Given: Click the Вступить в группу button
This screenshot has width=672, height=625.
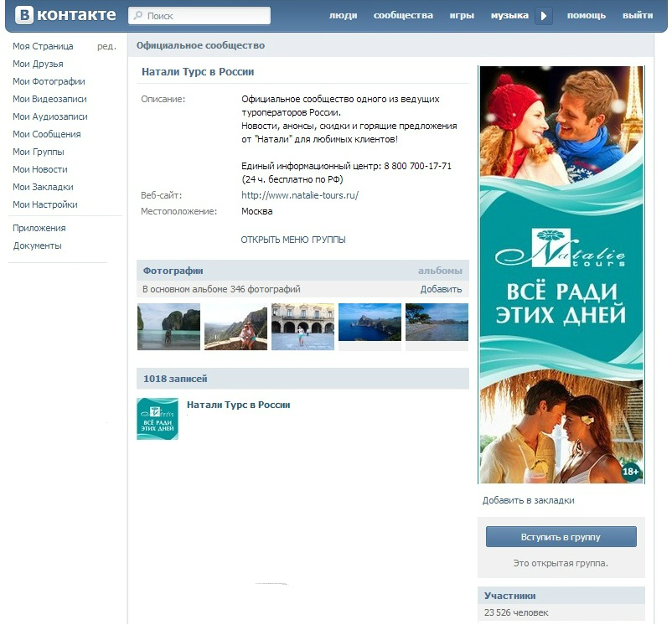Looking at the screenshot, I should pyautogui.click(x=561, y=537).
